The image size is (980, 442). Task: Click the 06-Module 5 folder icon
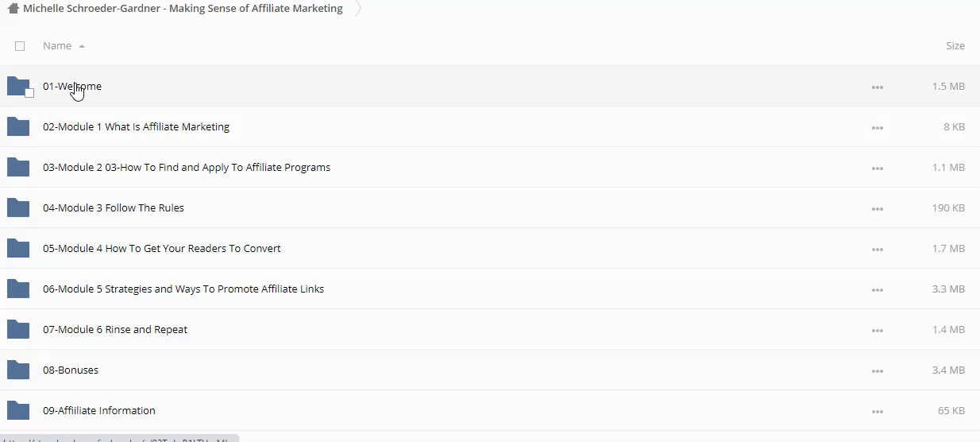pos(17,289)
